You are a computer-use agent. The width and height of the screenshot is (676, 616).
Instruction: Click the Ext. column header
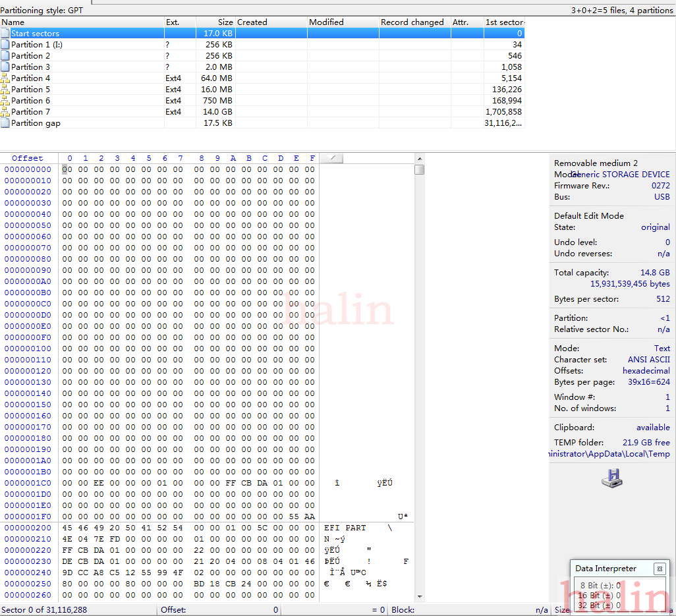(x=179, y=22)
